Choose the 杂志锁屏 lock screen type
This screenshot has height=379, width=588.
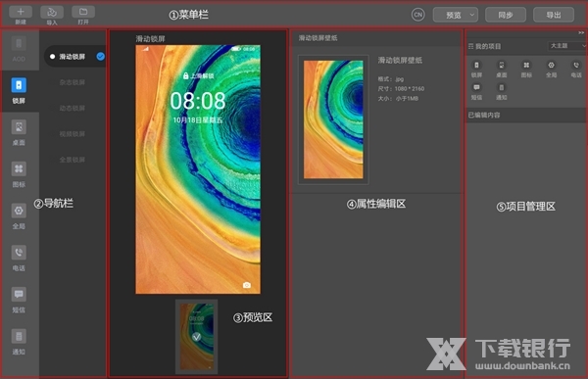[72, 82]
